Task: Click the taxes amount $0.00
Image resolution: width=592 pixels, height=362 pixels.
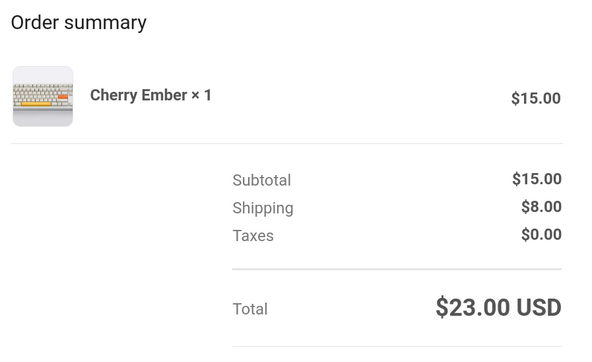Action: tap(541, 234)
